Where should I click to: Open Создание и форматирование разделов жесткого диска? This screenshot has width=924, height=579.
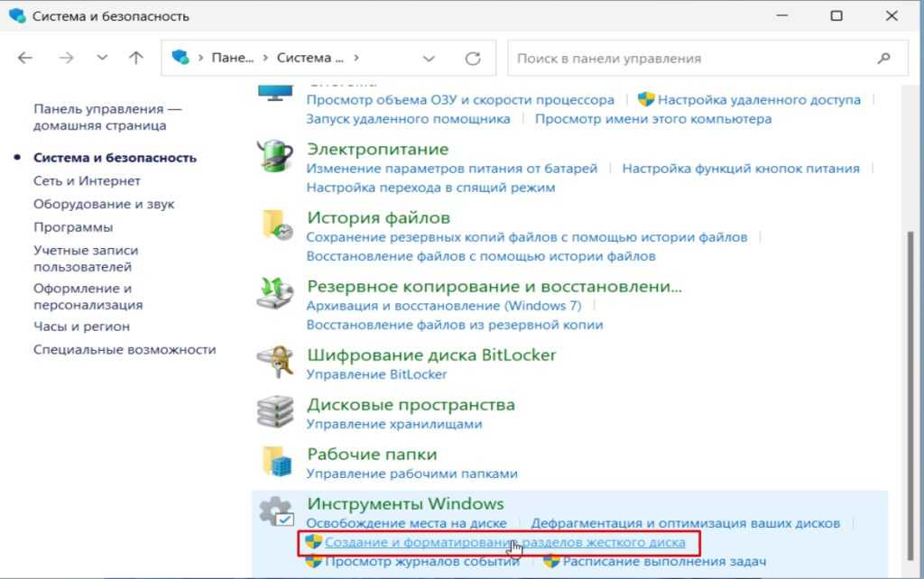pos(504,542)
